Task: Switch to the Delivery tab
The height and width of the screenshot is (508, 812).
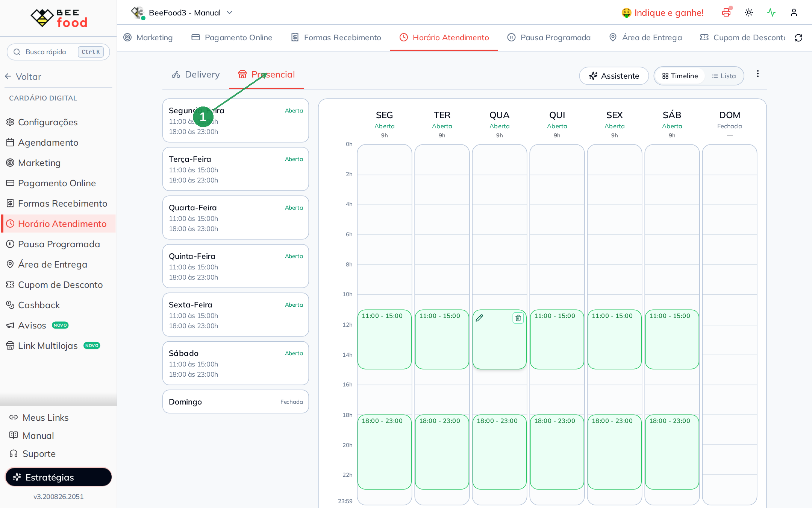Action: tap(195, 75)
